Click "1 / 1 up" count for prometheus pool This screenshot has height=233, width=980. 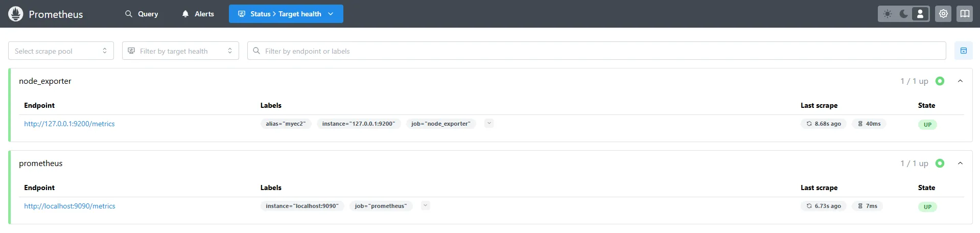[x=914, y=163]
